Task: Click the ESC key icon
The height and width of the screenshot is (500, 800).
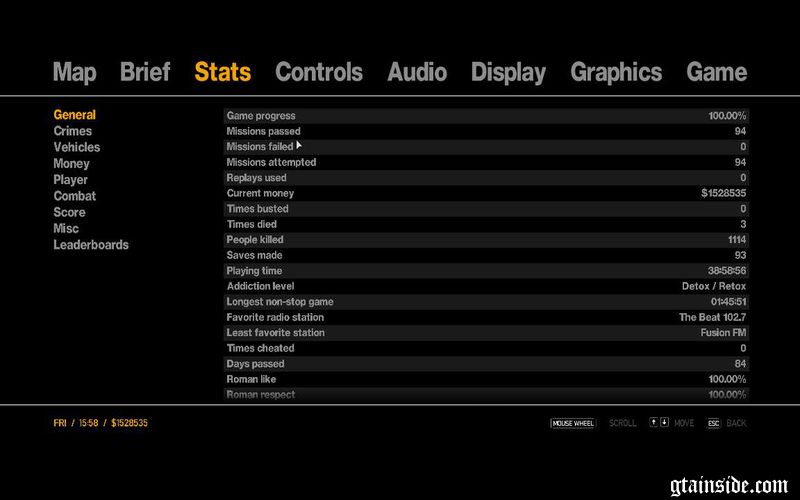Action: [713, 423]
